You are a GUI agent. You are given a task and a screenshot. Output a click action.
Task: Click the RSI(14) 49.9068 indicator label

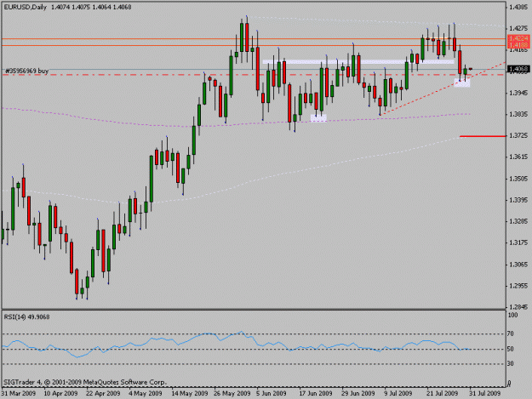[26, 317]
